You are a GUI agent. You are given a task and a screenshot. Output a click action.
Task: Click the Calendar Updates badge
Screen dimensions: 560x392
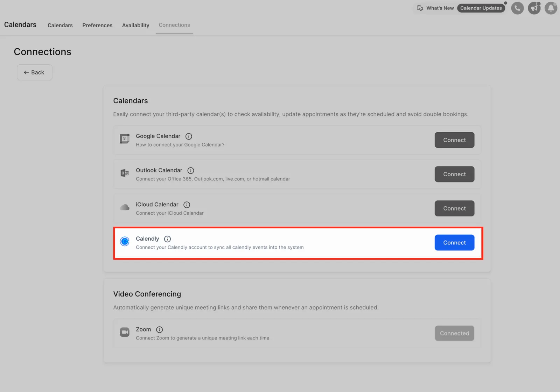pos(481,8)
